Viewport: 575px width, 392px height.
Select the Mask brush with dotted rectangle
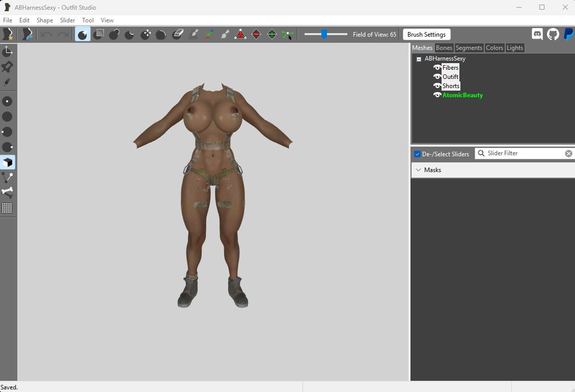point(99,35)
